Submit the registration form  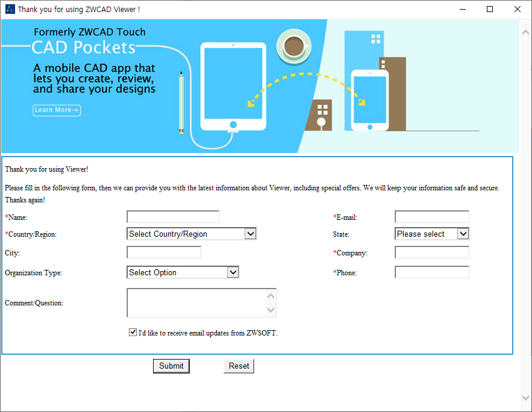[171, 366]
